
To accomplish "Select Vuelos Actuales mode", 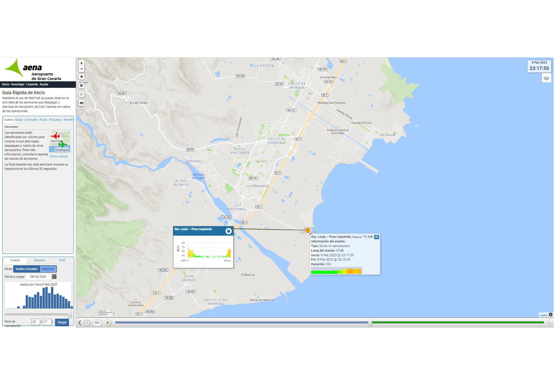I will [27, 269].
